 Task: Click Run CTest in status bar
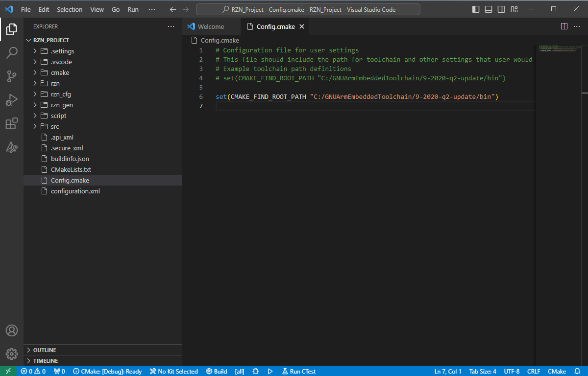[298, 371]
